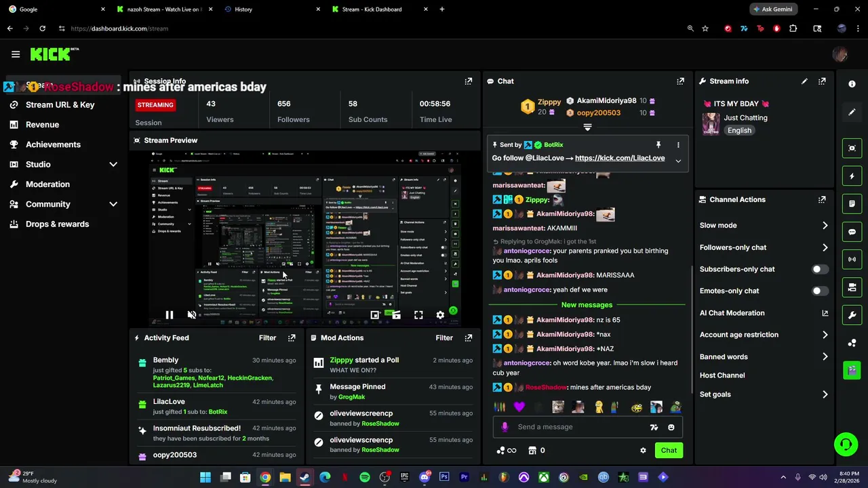Open Followers-only chat options arrow
The height and width of the screenshot is (488, 868).
tap(825, 248)
